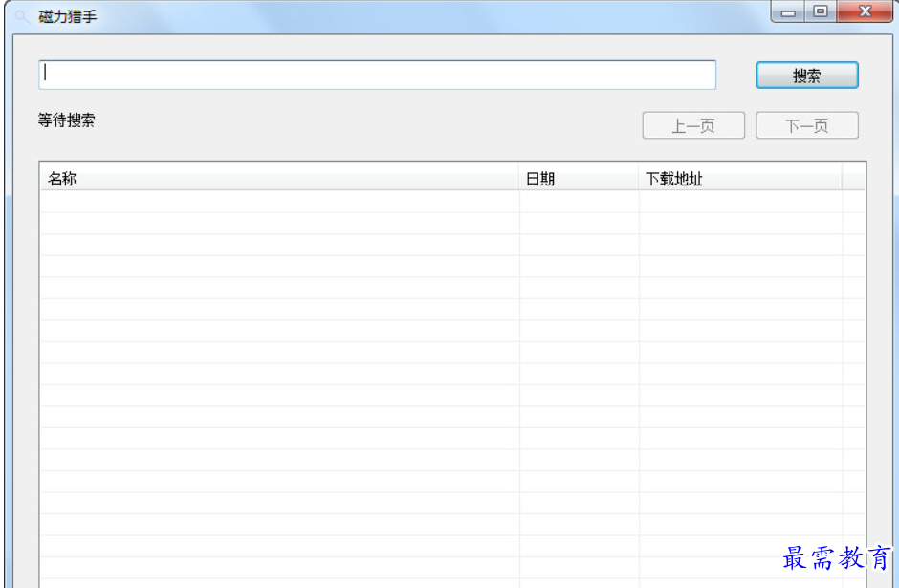This screenshot has width=899, height=588.
Task: Maximize the 磁力猎手 window
Action: click(821, 11)
